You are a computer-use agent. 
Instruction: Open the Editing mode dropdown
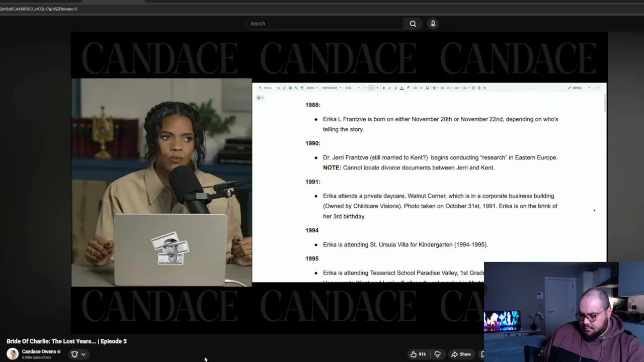[579, 88]
